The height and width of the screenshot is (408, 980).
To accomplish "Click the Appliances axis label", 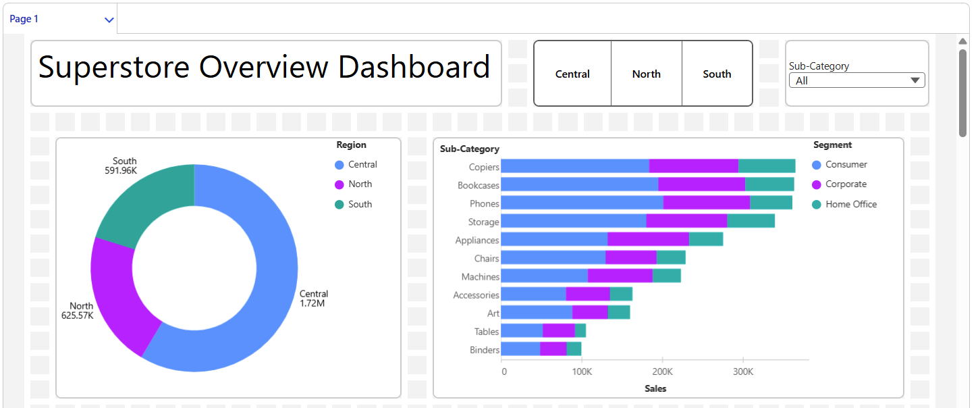I will click(477, 240).
